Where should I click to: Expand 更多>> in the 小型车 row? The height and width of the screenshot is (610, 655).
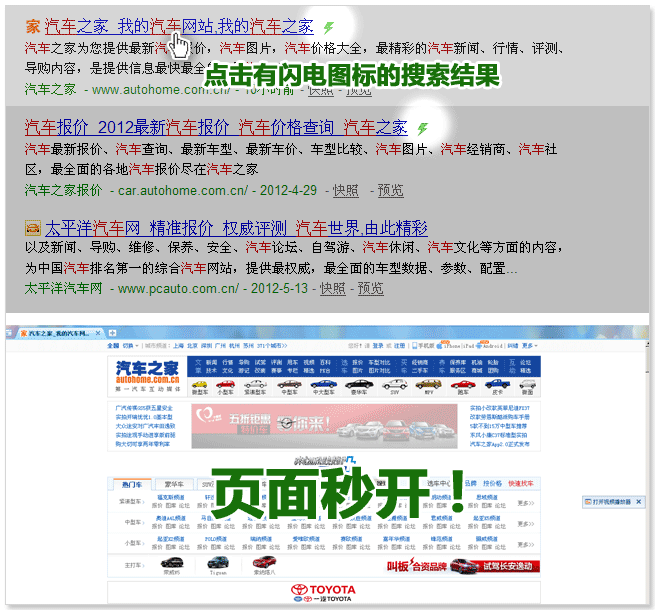point(526,544)
